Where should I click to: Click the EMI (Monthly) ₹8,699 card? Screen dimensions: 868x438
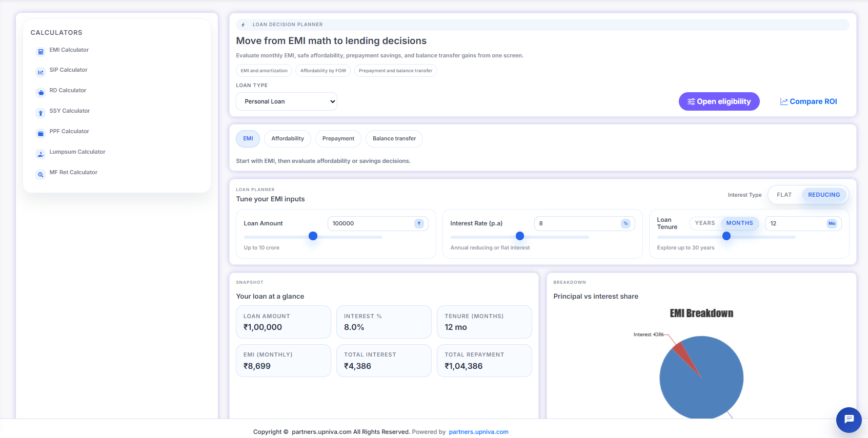coord(284,361)
